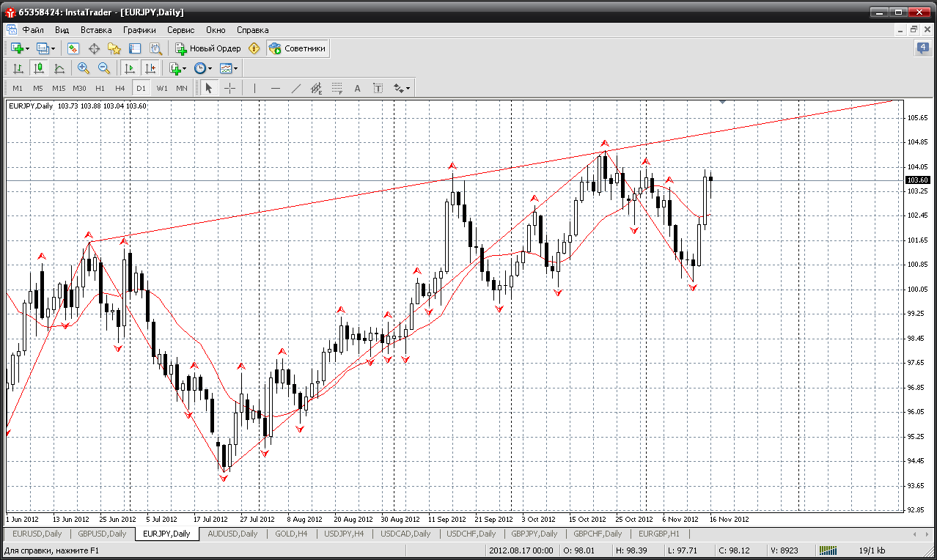Open the Profiles dropdown
The image size is (937, 560).
click(x=46, y=48)
